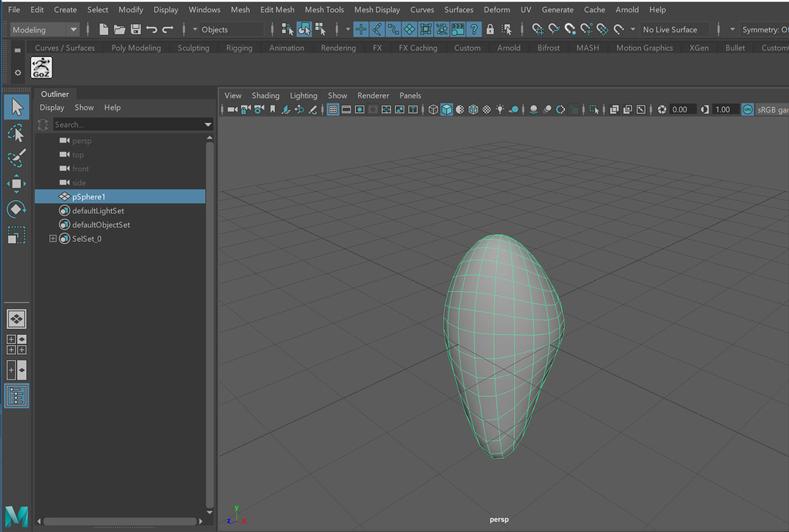
Task: Open a scene with folder icon
Action: click(119, 30)
